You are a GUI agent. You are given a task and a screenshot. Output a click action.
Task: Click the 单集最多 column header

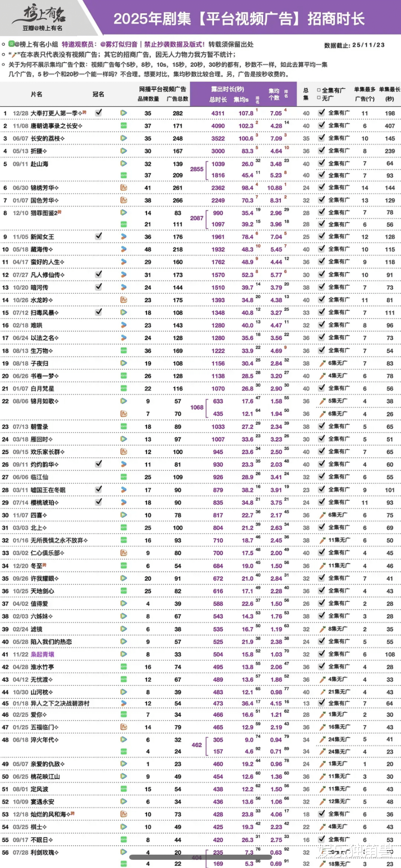pos(365,89)
